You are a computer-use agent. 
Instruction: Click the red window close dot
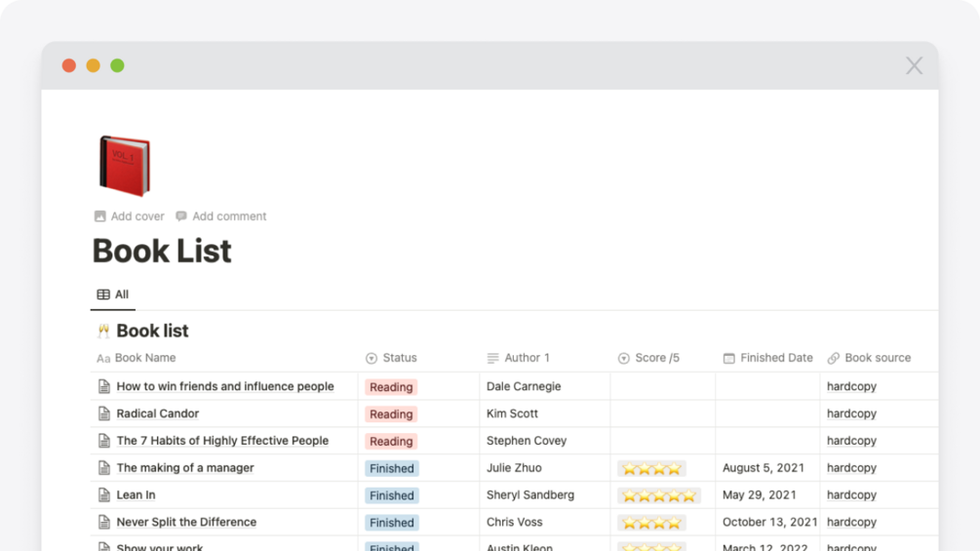coord(69,65)
